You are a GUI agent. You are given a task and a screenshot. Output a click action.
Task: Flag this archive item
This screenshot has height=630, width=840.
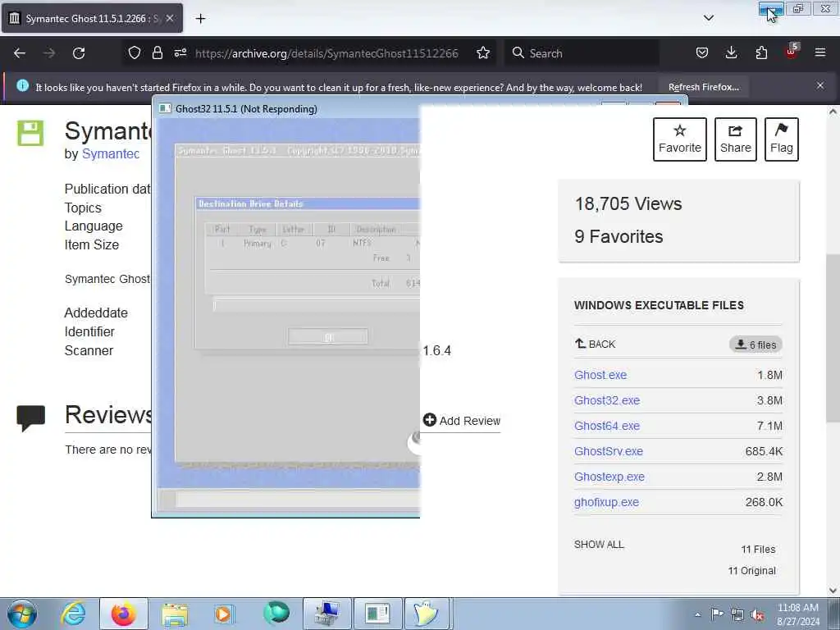coord(782,139)
